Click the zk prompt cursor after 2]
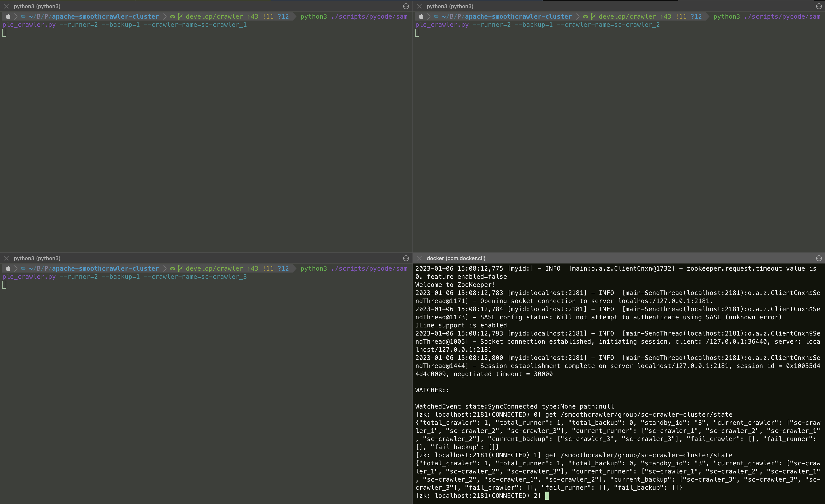 pos(547,496)
